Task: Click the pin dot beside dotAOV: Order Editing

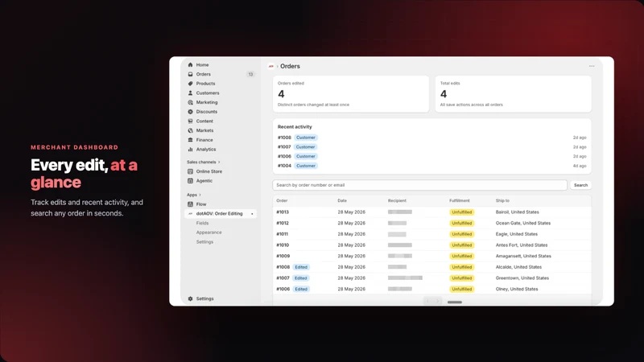Action: pos(252,214)
